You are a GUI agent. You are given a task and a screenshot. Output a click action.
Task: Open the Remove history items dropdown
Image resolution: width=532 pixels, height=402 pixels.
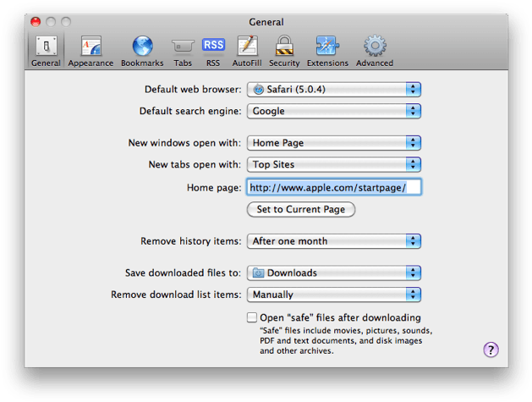click(x=334, y=241)
